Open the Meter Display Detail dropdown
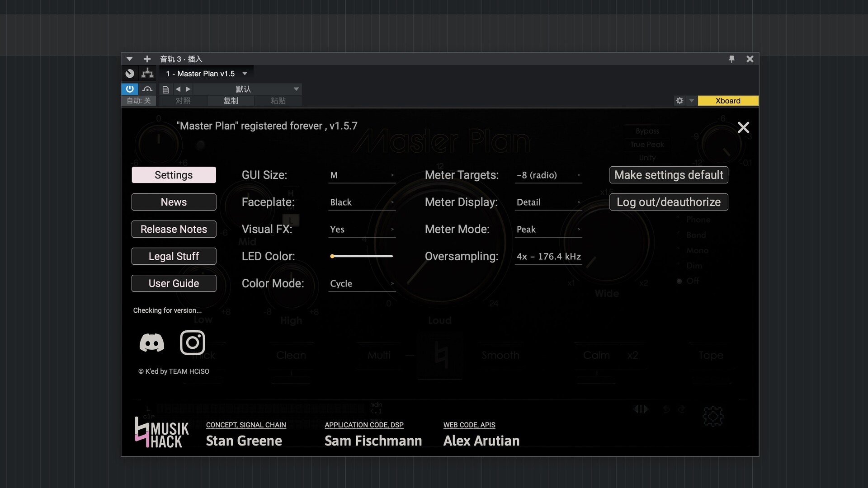 pyautogui.click(x=548, y=202)
